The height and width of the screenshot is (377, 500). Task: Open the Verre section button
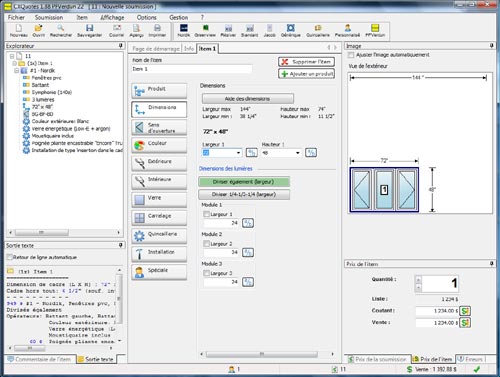[159, 199]
